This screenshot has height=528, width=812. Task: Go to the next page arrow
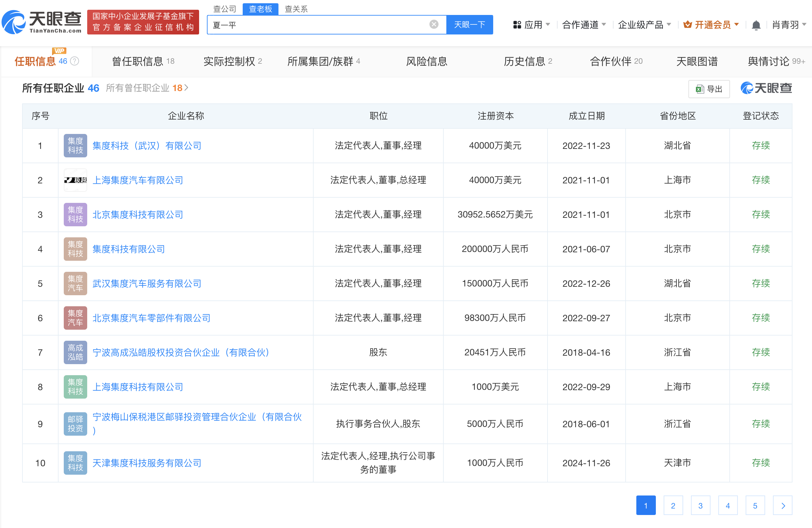782,505
